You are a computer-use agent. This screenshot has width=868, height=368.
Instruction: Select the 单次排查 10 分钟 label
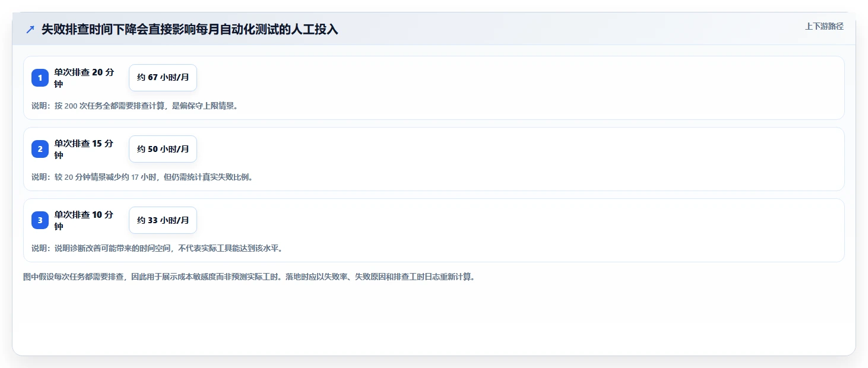[x=84, y=220]
